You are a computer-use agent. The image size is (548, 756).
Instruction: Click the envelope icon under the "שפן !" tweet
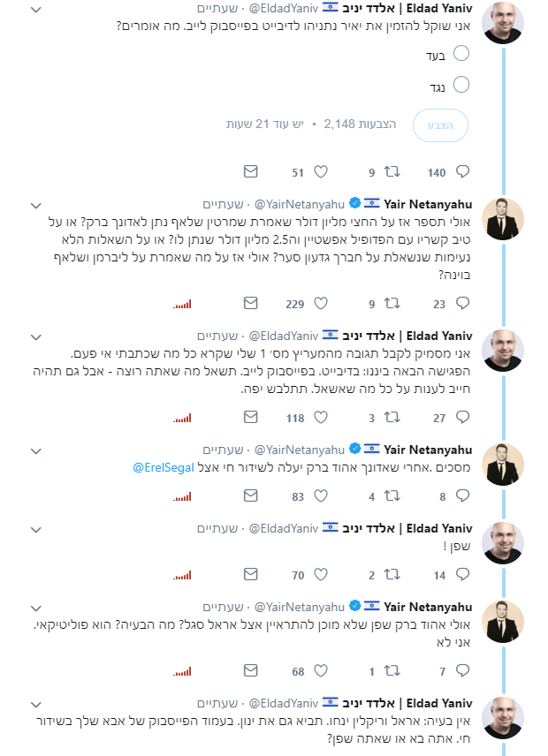coord(250,575)
